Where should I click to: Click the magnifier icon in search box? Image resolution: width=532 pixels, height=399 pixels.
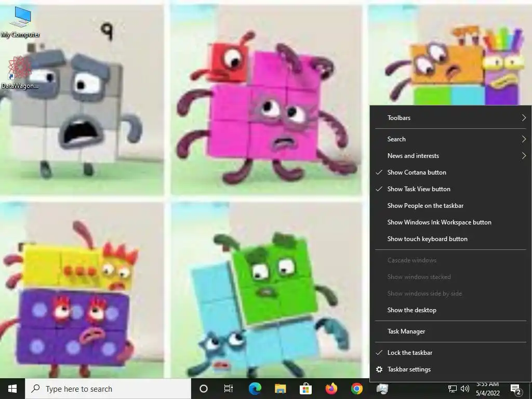pyautogui.click(x=35, y=389)
